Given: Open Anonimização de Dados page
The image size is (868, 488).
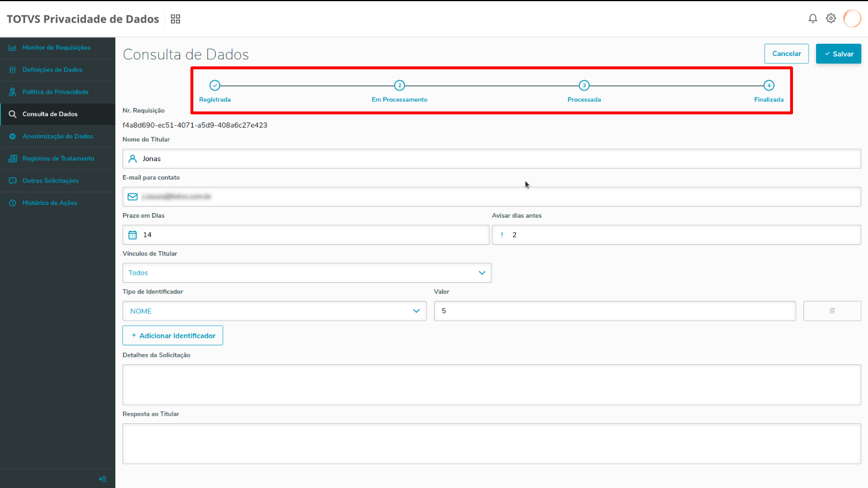Looking at the screenshot, I should tap(58, 136).
